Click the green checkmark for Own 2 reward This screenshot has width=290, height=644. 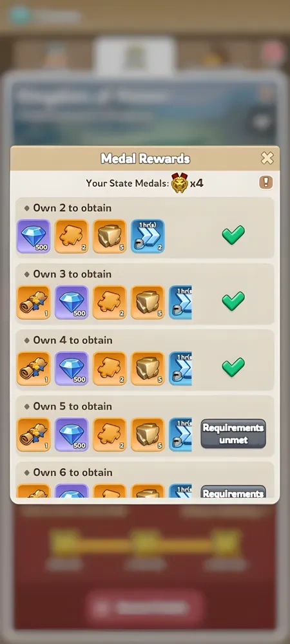click(x=233, y=234)
